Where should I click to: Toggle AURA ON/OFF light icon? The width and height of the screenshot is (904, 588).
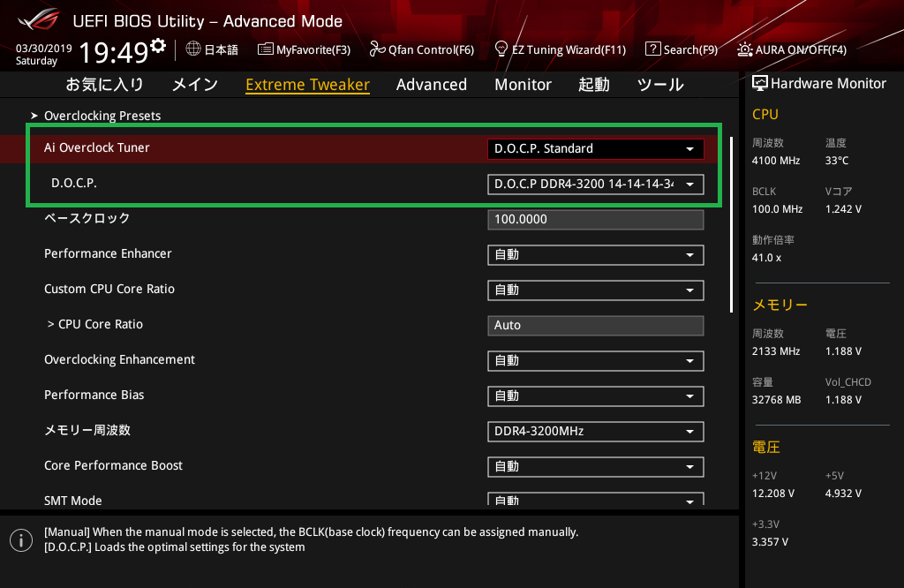745,49
